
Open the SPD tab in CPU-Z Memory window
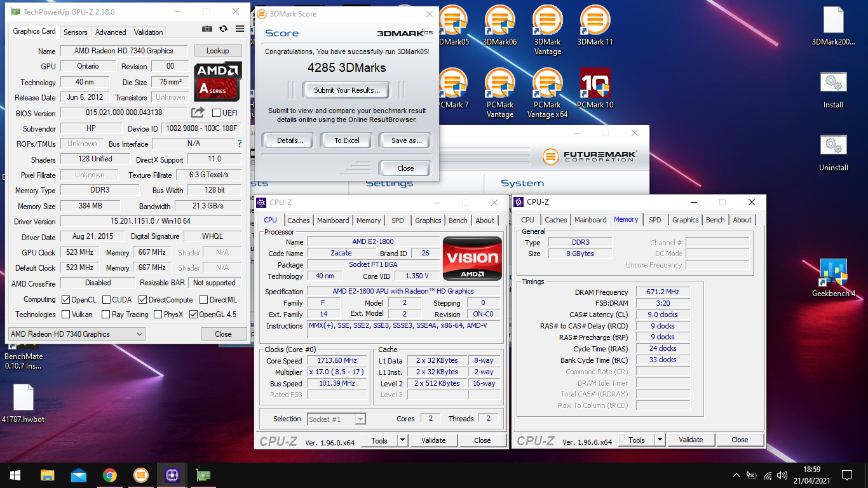click(655, 220)
